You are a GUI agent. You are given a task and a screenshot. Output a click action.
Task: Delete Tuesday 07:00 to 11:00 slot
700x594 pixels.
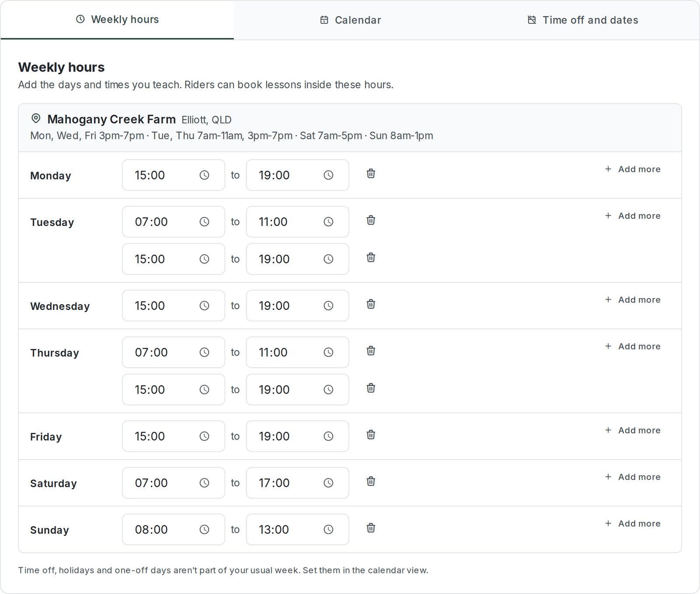coord(371,220)
